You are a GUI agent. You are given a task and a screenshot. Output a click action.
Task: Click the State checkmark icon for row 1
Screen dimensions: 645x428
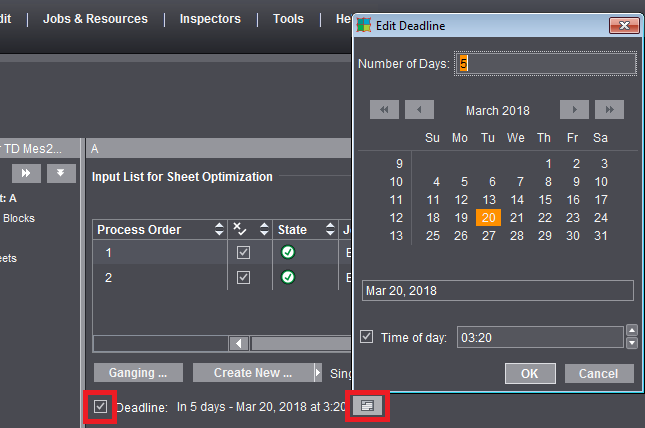(287, 253)
